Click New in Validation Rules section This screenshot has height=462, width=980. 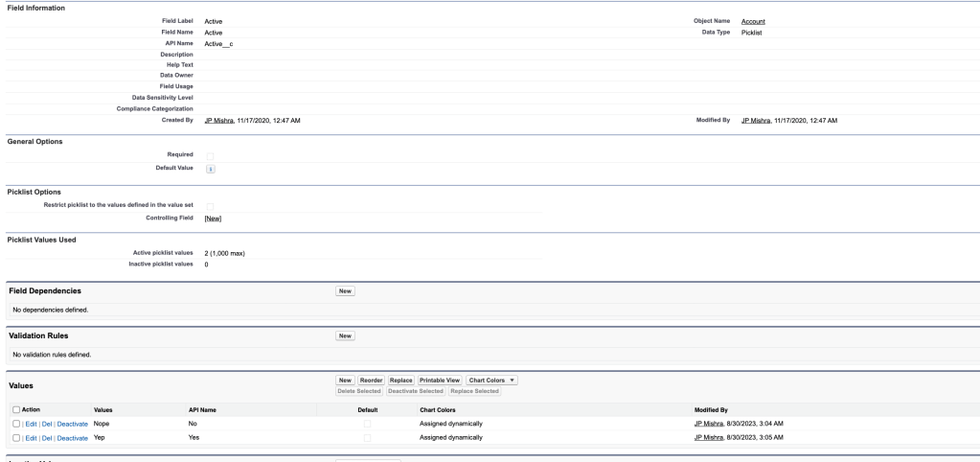pos(345,335)
